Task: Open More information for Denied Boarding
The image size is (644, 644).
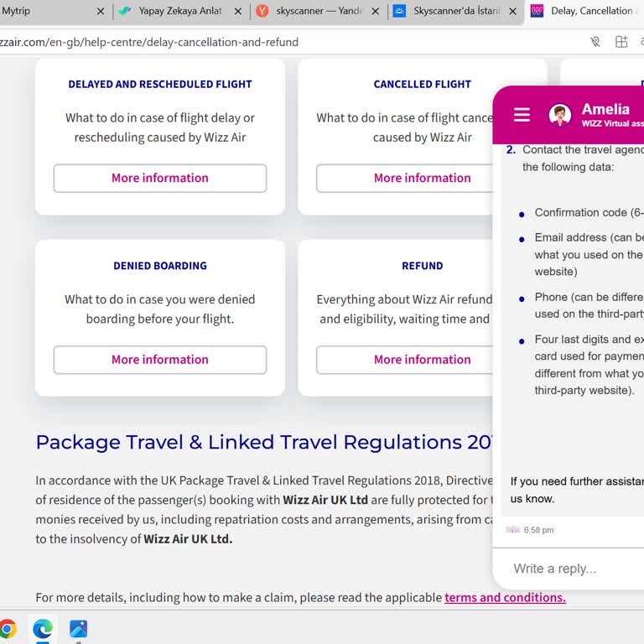Action: coord(160,360)
